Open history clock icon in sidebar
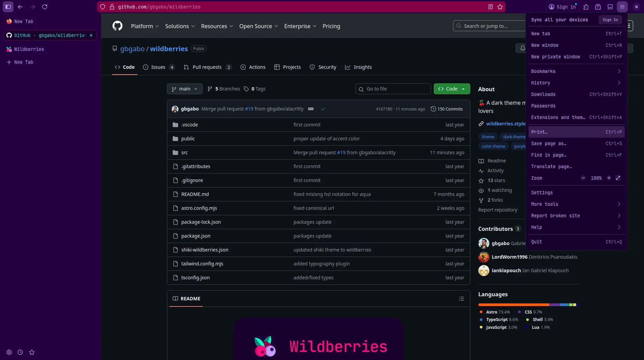 coord(20,352)
